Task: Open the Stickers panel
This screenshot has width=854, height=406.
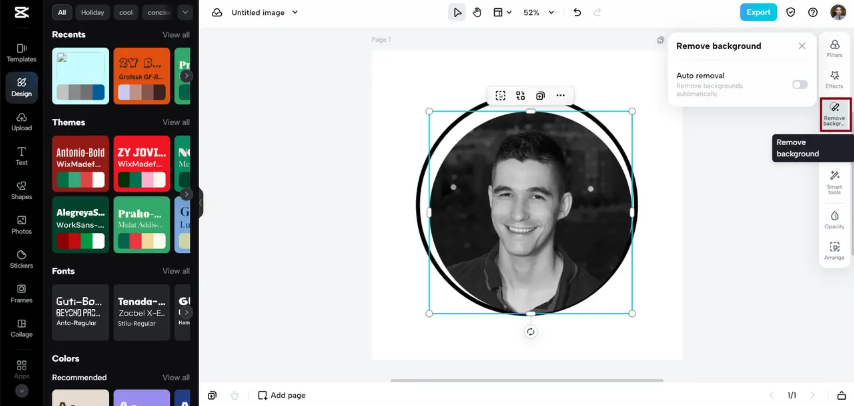Action: 21,257
